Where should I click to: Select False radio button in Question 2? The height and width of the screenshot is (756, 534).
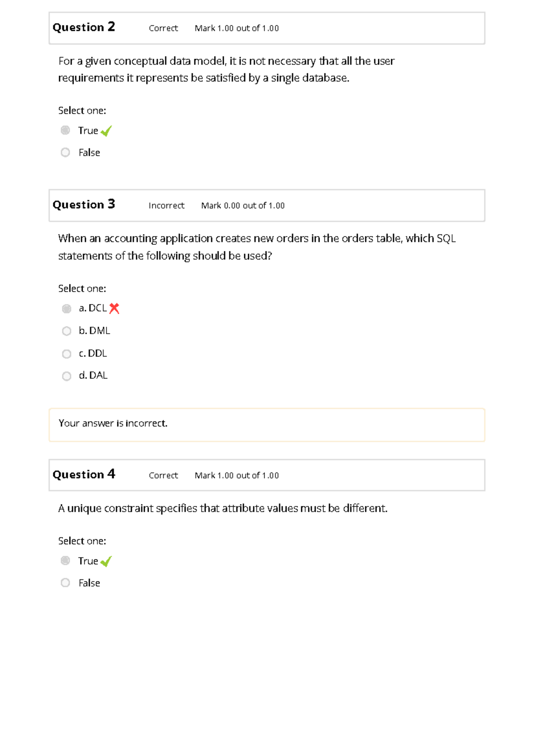65,153
